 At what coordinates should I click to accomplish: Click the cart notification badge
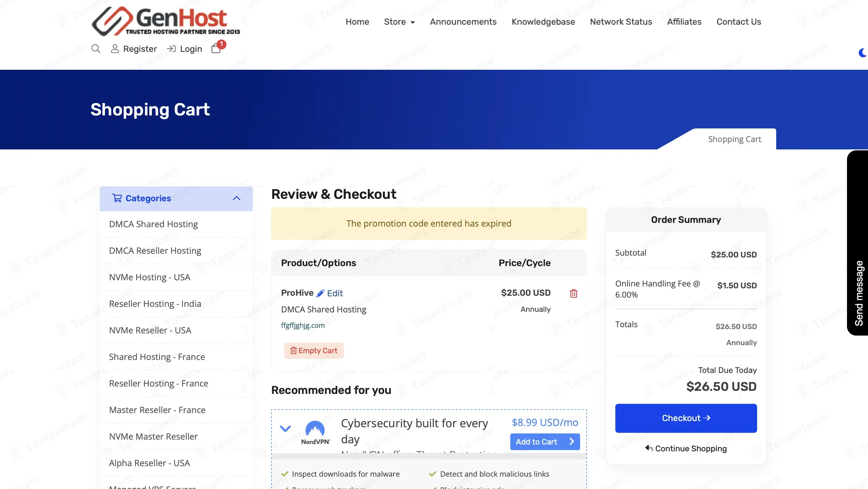(x=221, y=44)
